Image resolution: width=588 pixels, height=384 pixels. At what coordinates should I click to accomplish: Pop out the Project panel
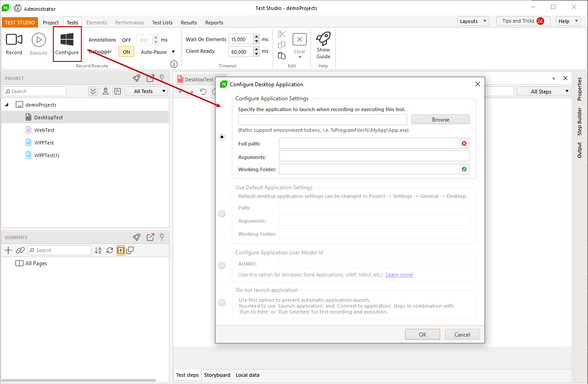(x=151, y=78)
